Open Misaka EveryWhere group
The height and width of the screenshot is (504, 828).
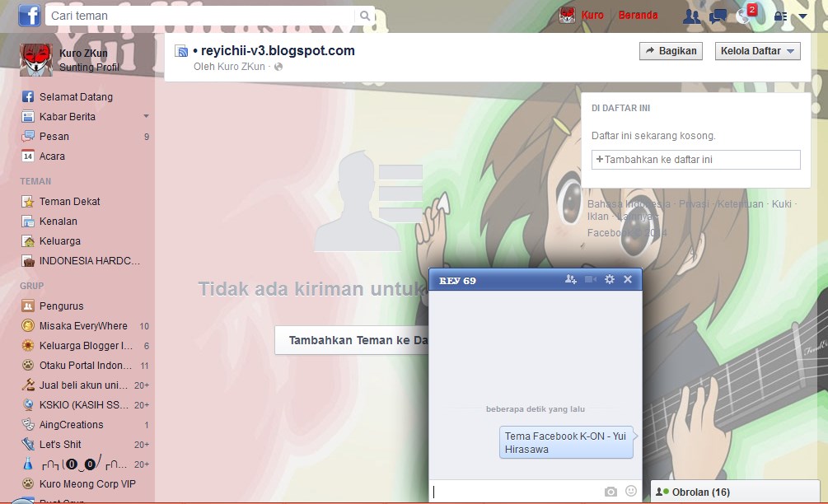tap(85, 325)
